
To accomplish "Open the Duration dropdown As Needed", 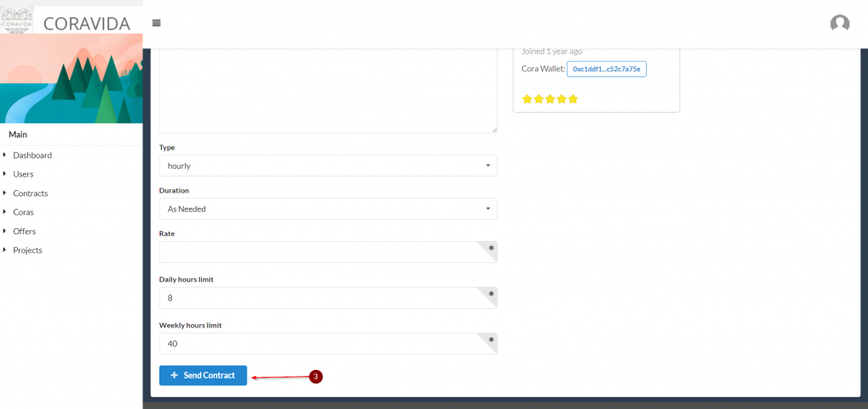I will tap(328, 209).
